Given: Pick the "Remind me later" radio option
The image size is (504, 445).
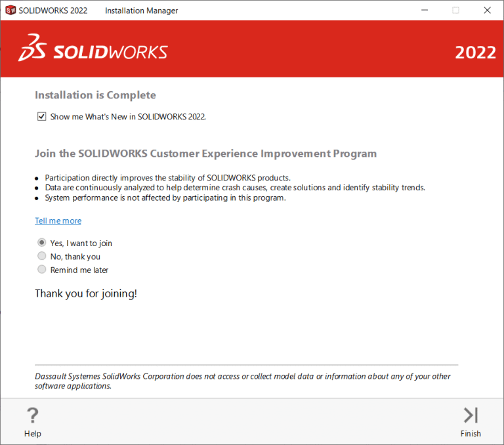Looking at the screenshot, I should 42,270.
